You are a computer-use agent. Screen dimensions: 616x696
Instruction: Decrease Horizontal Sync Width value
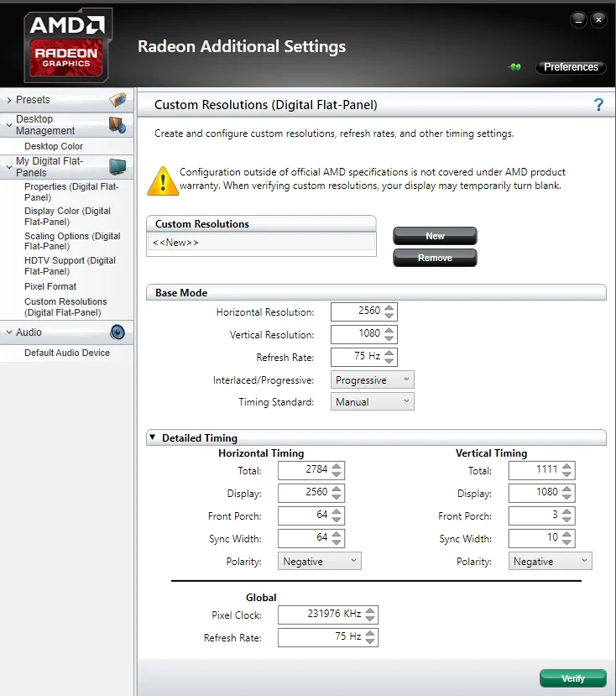(x=337, y=542)
